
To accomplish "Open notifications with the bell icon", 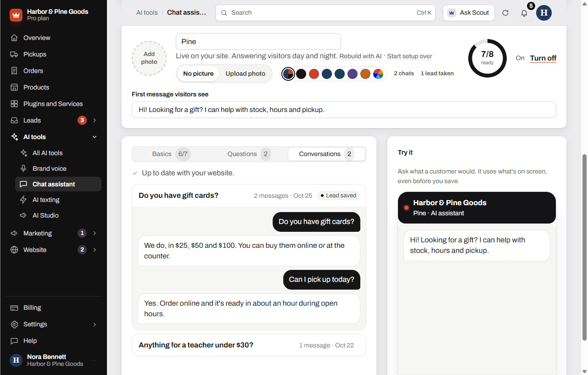I will click(524, 13).
